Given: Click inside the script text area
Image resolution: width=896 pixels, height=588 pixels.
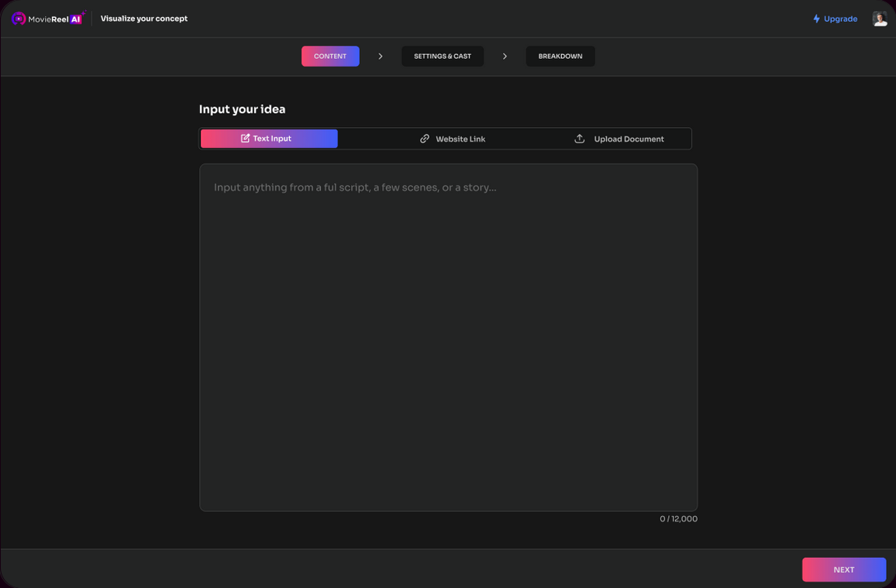Looking at the screenshot, I should coord(448,337).
